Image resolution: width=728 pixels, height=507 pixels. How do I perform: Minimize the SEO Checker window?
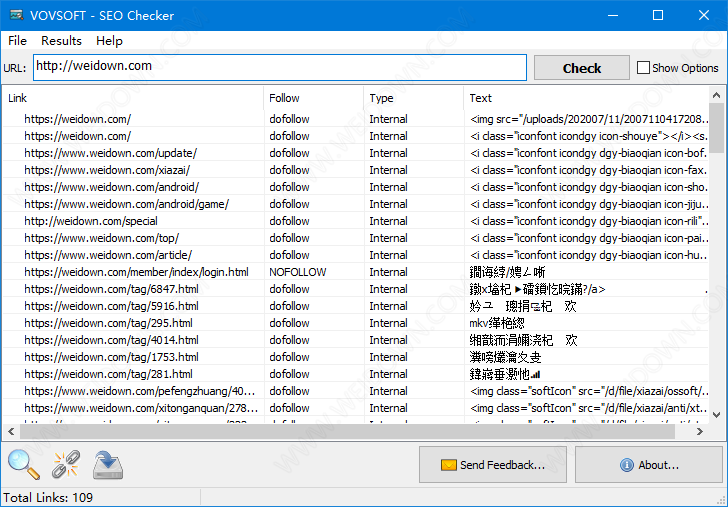click(613, 15)
